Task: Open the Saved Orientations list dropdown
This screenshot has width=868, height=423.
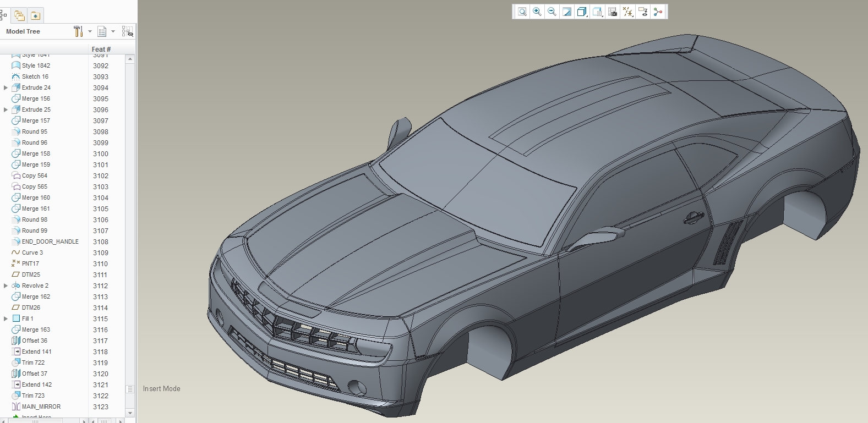Action: (598, 12)
